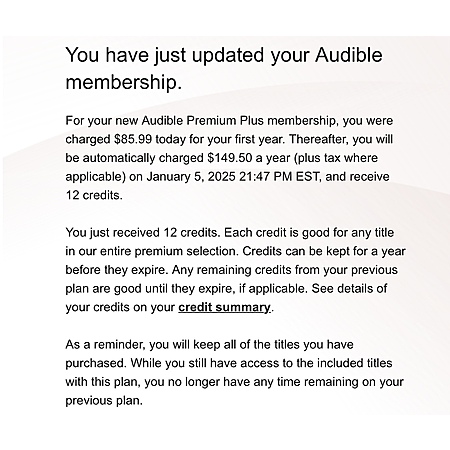Click the final 'previous plan.' text

(x=104, y=400)
